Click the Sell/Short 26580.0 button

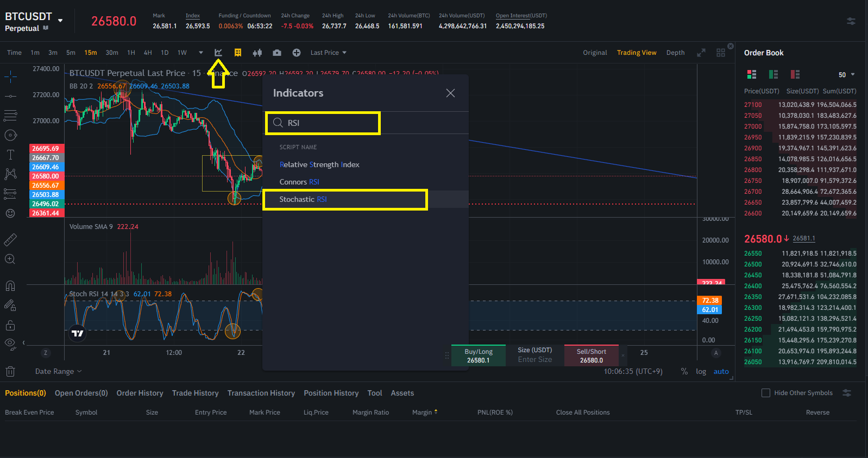click(x=592, y=355)
